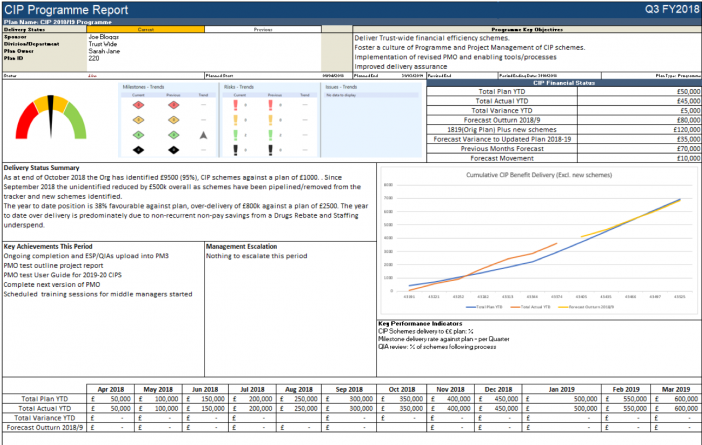Select the £120,000 new schemes value

pos(687,129)
